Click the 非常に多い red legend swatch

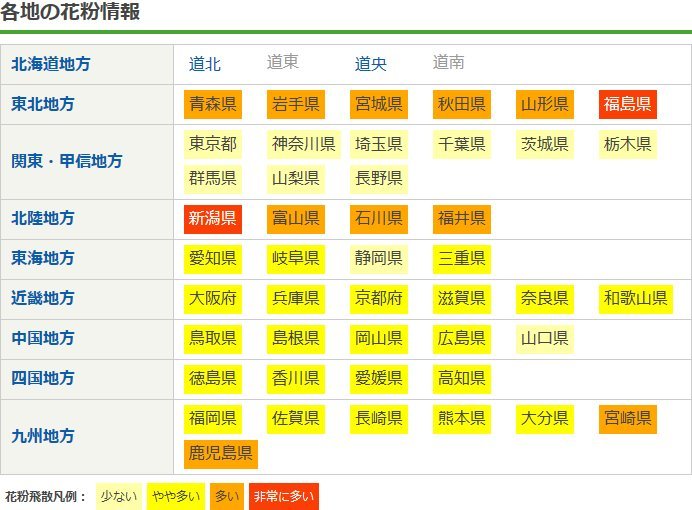(x=283, y=496)
